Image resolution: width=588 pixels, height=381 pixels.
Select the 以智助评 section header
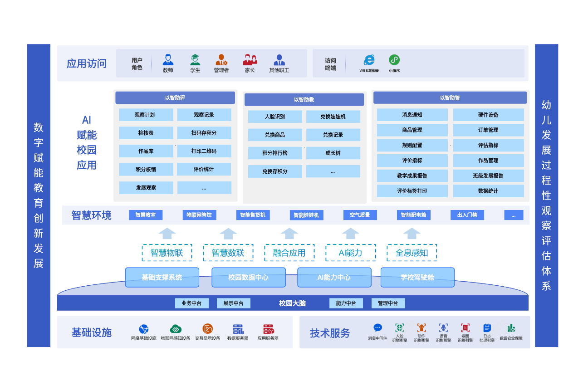175,97
